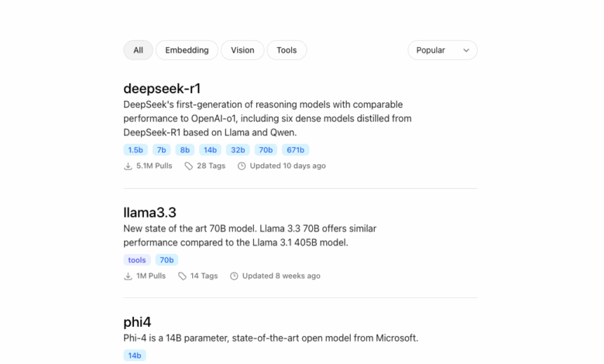604x364 pixels.
Task: Click the 8b tag under deepseek-r1
Action: pyautogui.click(x=185, y=149)
